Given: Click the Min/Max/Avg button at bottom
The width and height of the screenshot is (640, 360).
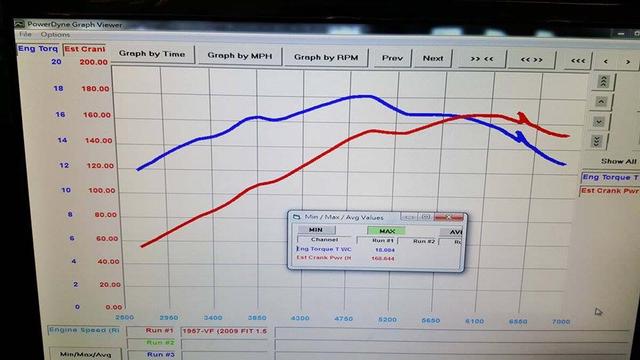Looking at the screenshot, I should (85, 353).
